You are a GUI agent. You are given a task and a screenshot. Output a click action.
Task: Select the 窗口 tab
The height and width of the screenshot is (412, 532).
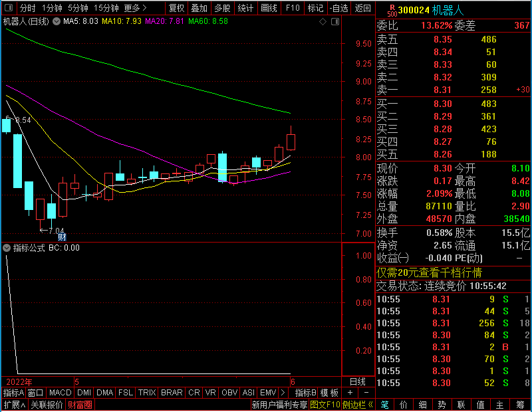(x=36, y=393)
